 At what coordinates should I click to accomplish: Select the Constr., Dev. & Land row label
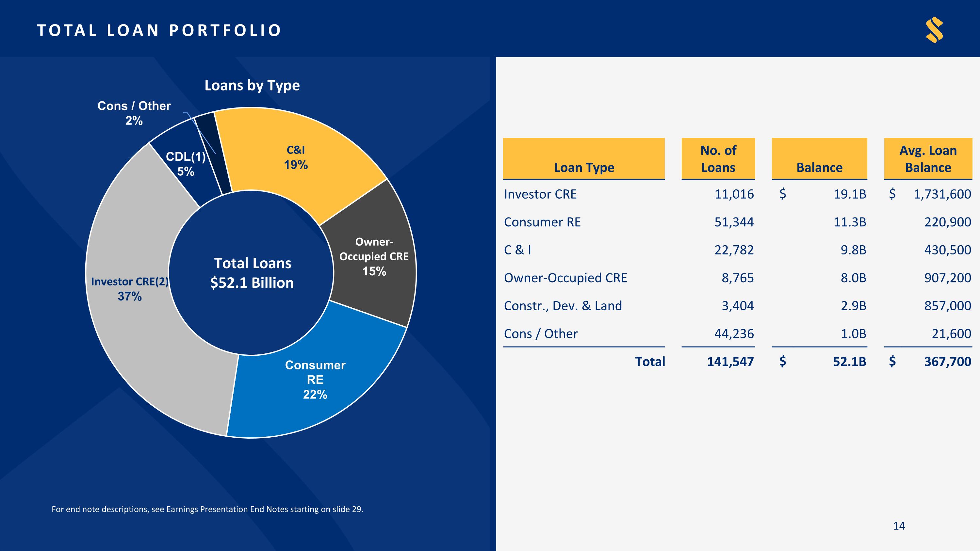click(563, 306)
